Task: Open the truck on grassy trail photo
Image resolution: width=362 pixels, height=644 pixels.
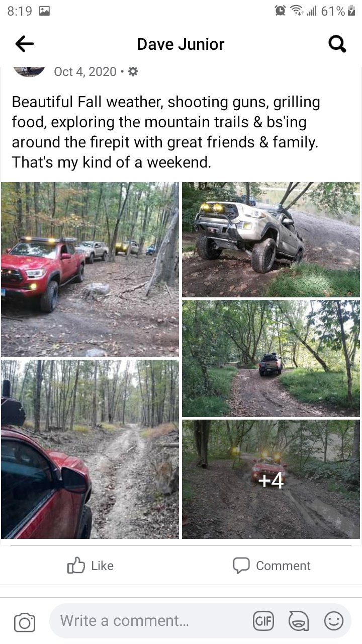Action: [x=271, y=359]
